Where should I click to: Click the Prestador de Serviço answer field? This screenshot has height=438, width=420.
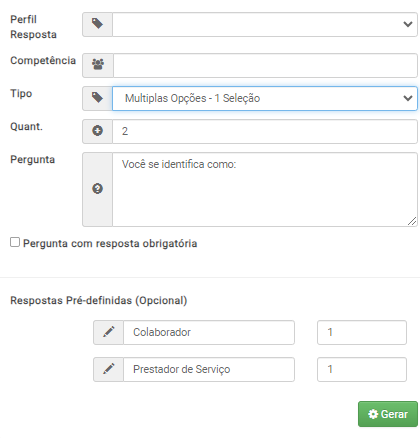tap(209, 369)
